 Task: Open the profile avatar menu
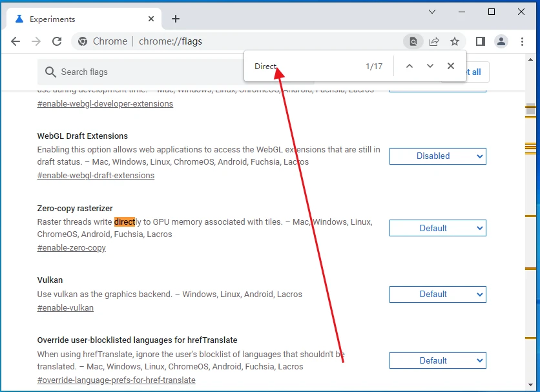[x=501, y=41]
